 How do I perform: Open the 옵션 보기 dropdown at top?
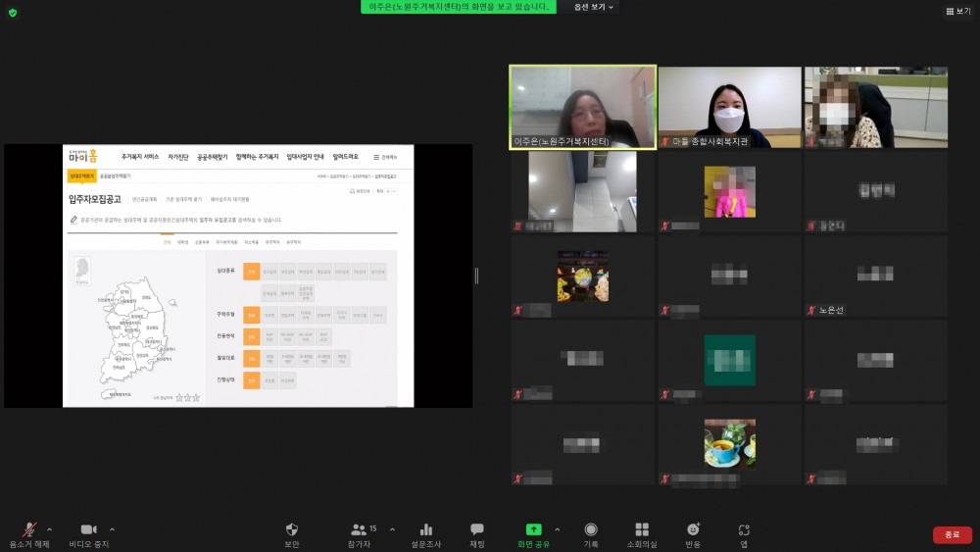(x=594, y=7)
